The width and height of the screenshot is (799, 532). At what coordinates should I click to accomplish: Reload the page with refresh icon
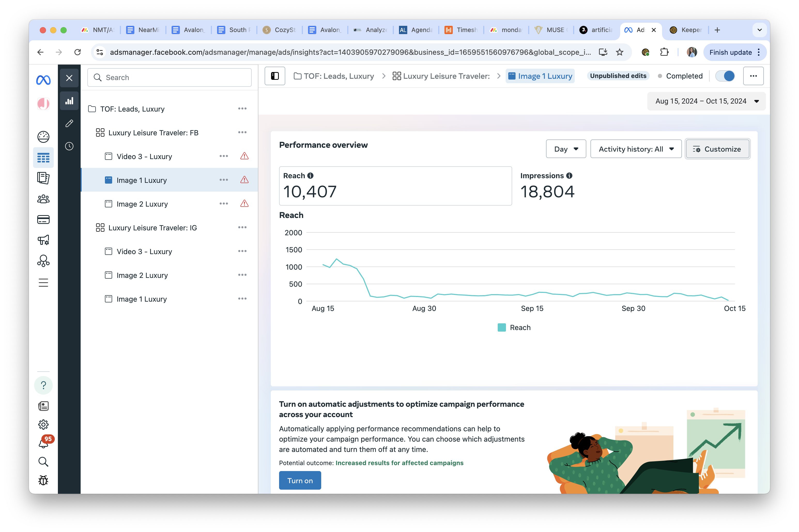[77, 52]
